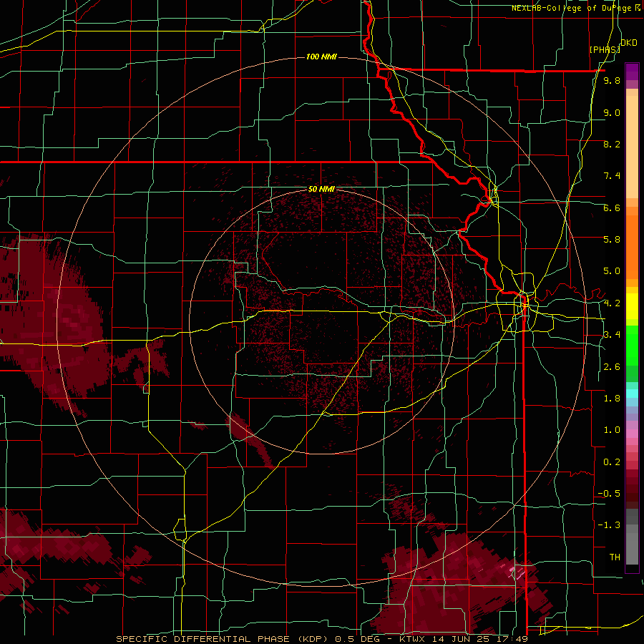This screenshot has height=644, width=644.
Task: Click the 3.4 value on the color scale
Action: coord(612,335)
